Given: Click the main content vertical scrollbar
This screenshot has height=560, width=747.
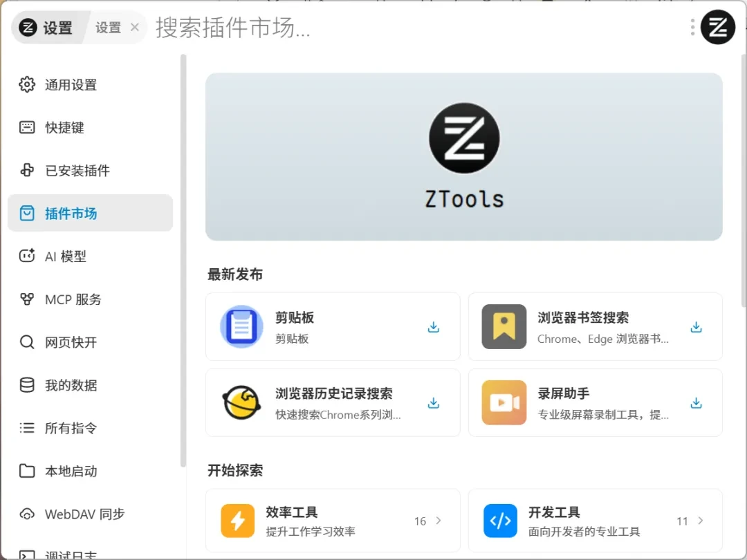Looking at the screenshot, I should [x=744, y=181].
